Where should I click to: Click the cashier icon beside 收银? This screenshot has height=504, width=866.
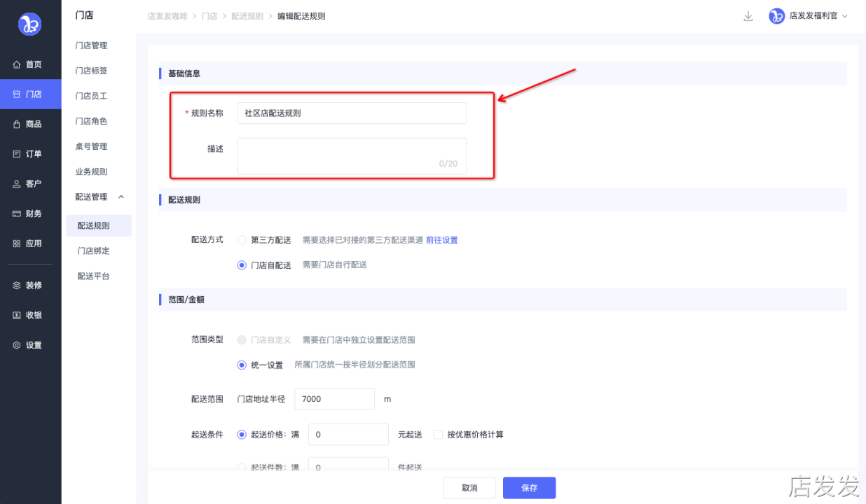(x=17, y=315)
